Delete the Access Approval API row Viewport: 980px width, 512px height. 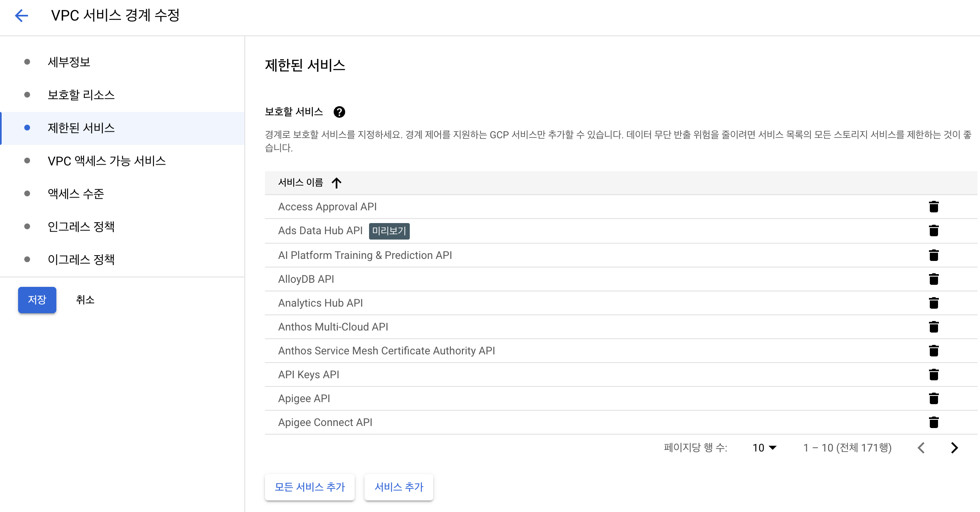pos(934,207)
